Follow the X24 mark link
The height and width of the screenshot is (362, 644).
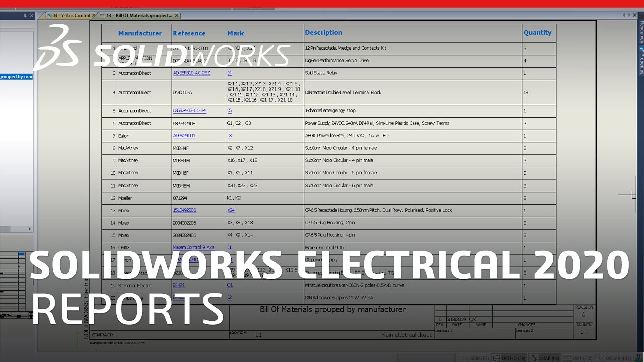231,210
